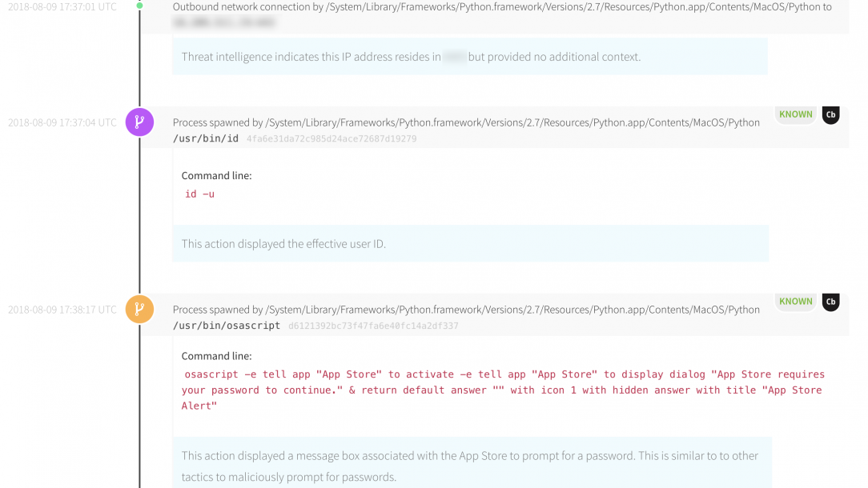Click the purple process-spawn icon for /usr/bin/id
The image size is (868, 488).
[139, 122]
